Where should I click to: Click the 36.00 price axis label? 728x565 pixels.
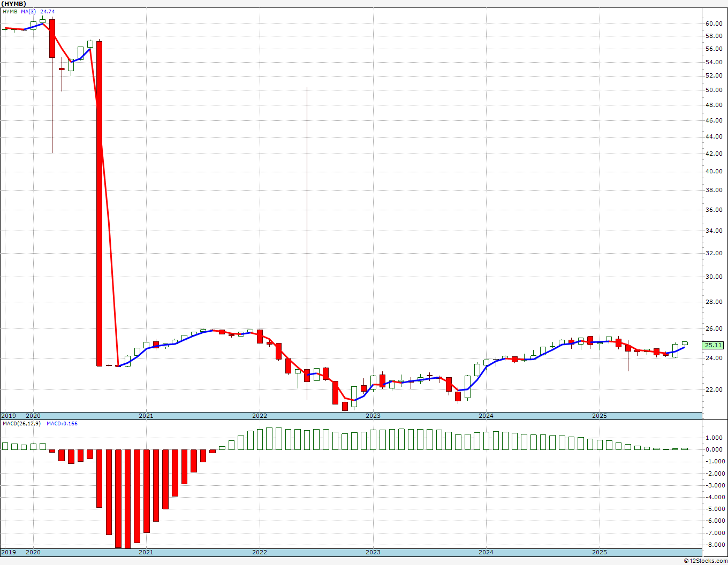point(714,210)
